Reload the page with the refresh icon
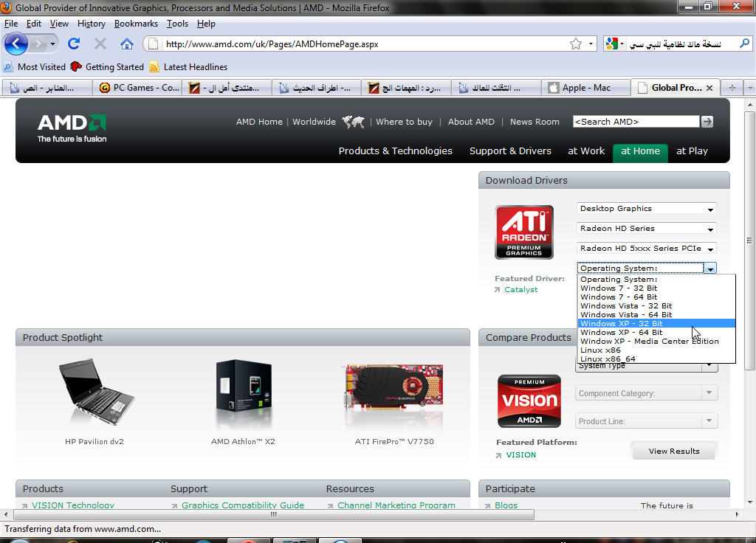The height and width of the screenshot is (543, 756). point(74,44)
